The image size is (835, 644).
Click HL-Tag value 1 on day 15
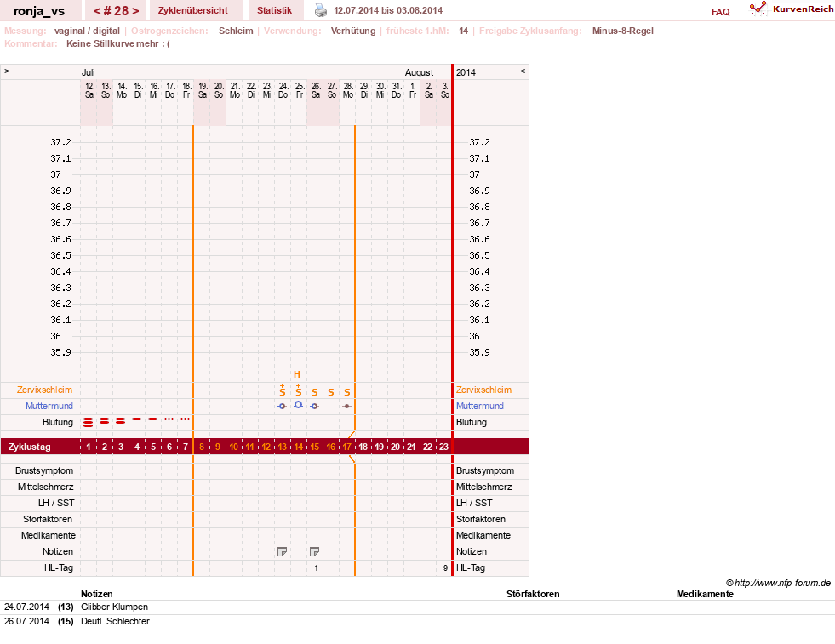tap(316, 568)
